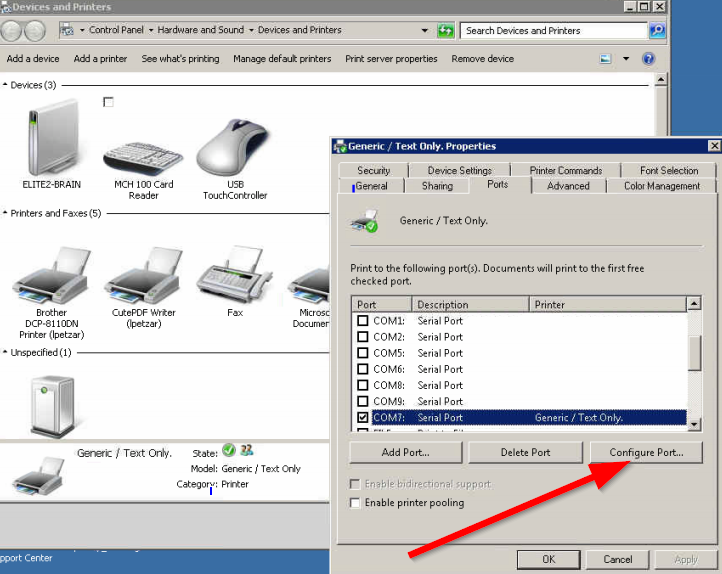Collapse the Printers and Faxes (5) group
722x574 pixels.
pos(5,213)
